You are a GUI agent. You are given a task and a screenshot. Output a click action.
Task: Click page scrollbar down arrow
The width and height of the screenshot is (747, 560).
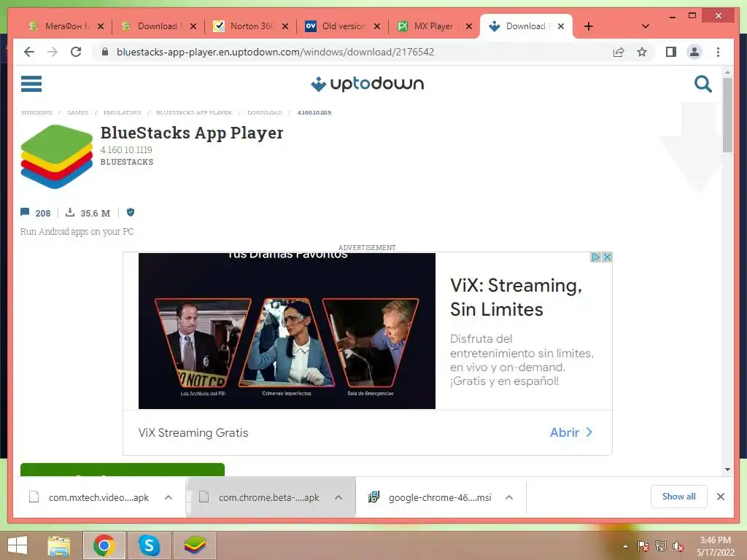click(727, 470)
